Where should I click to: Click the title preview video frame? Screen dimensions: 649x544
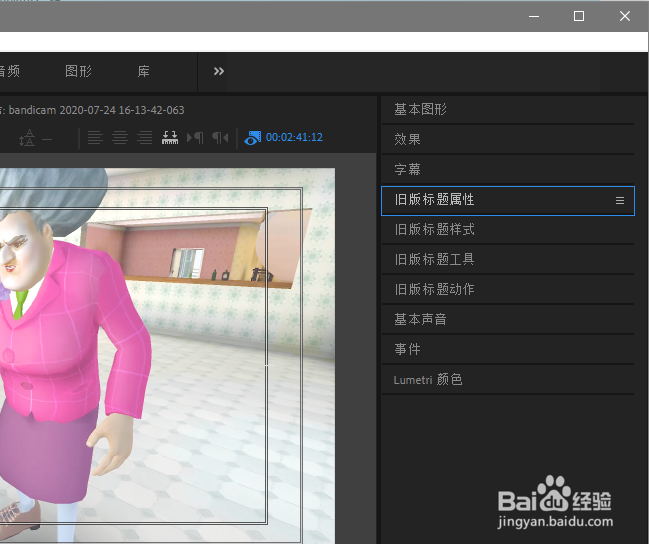click(167, 356)
